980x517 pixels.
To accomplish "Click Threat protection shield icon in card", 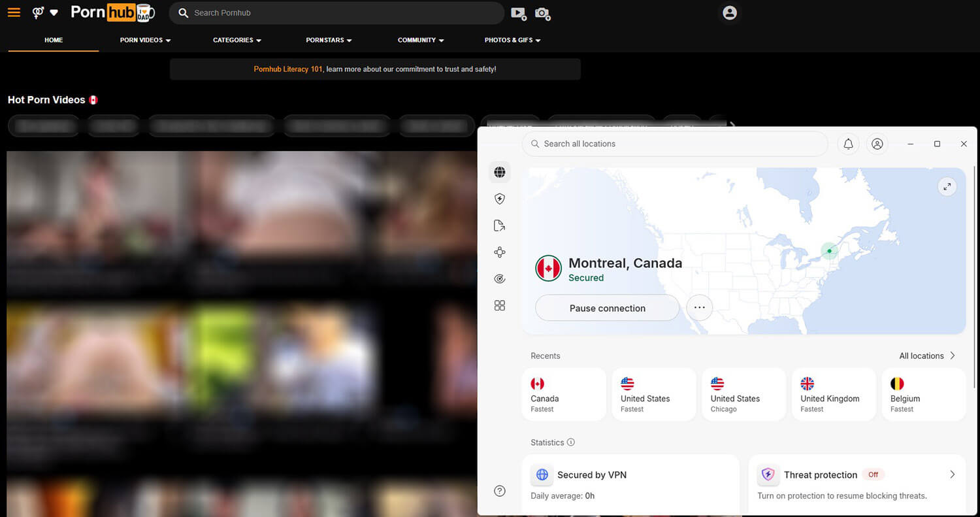I will click(x=768, y=475).
